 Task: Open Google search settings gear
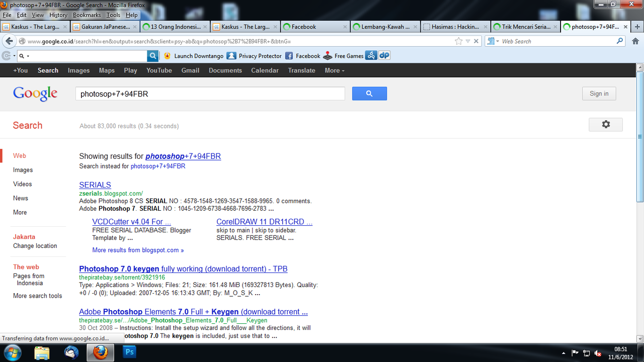606,124
